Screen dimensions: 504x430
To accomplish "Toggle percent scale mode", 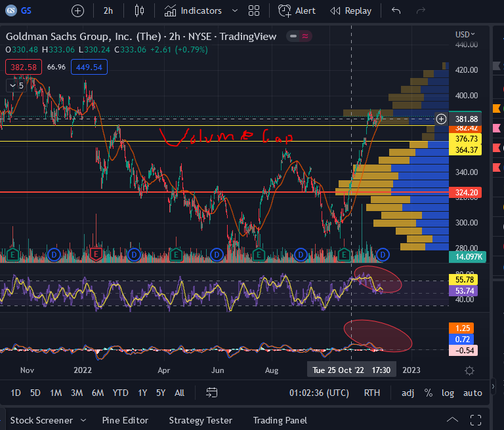I will click(429, 393).
